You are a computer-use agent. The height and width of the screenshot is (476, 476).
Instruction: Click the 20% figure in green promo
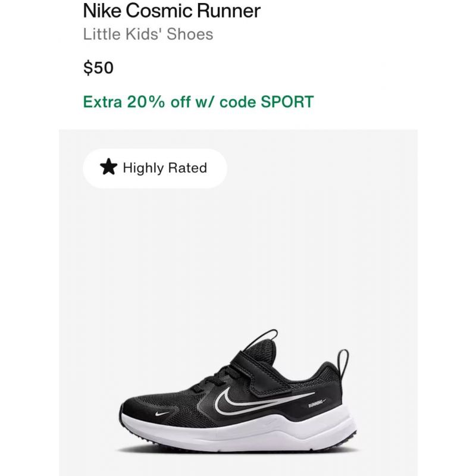[x=146, y=102]
